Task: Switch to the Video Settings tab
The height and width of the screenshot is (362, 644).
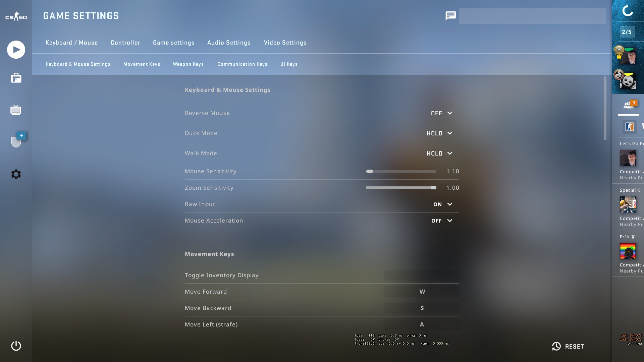Action: (285, 43)
